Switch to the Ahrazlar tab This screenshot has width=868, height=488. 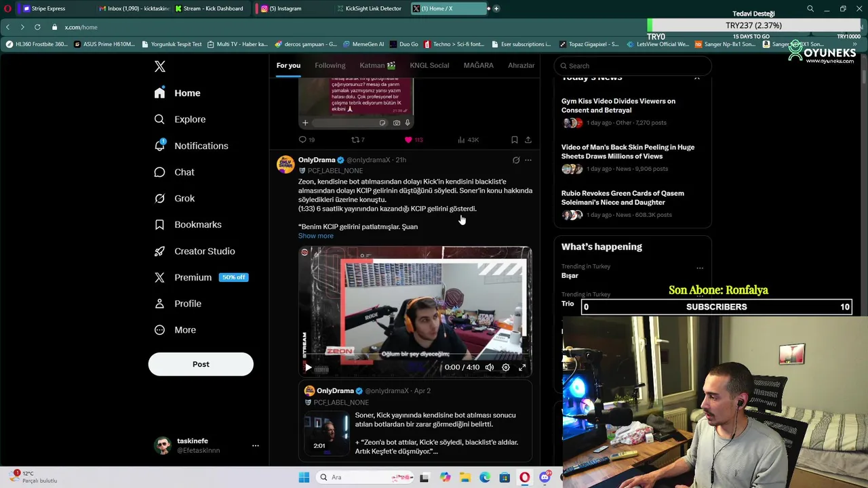[521, 66]
